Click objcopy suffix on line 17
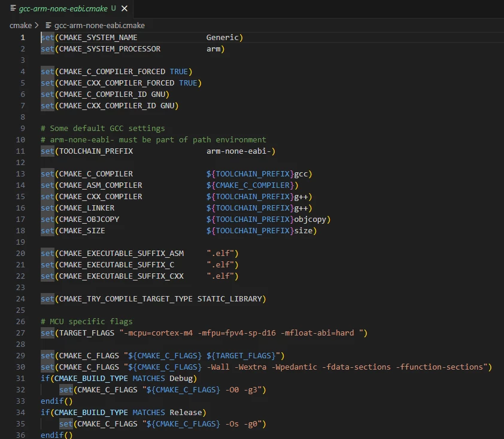The height and width of the screenshot is (439, 504). pyautogui.click(x=310, y=219)
